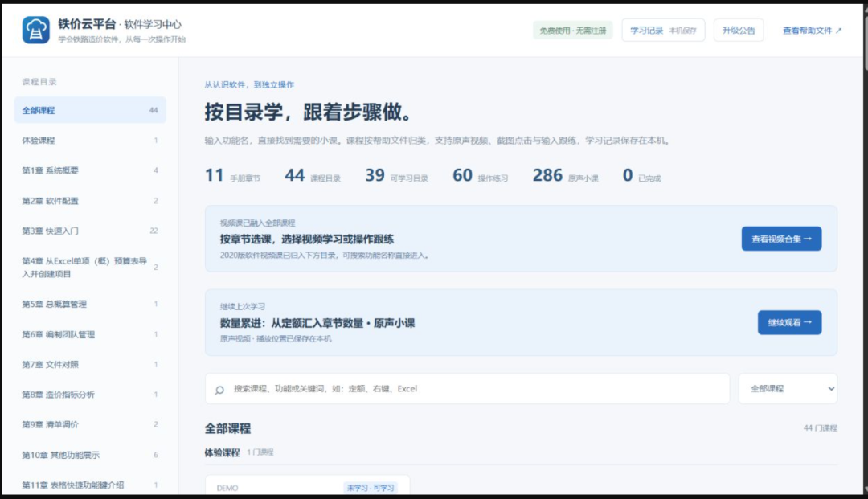Open 第1章 系统概要 in the sidebar
The height and width of the screenshot is (499, 868).
click(90, 170)
